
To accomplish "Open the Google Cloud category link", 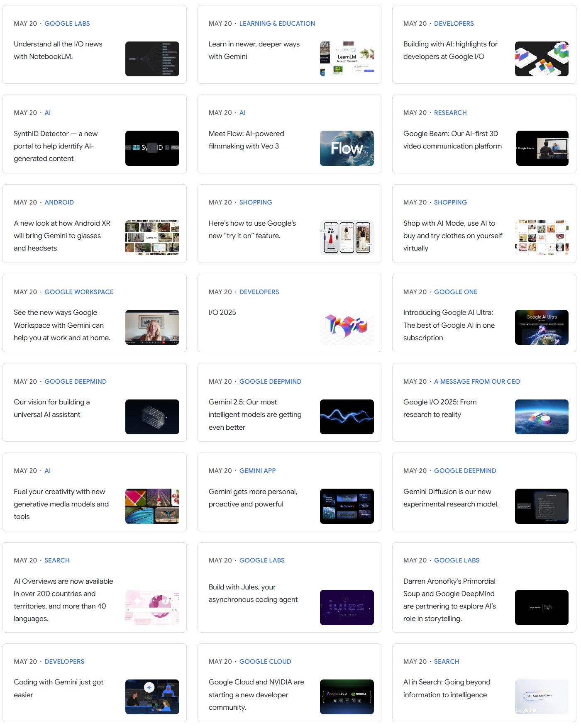I will pos(265,662).
